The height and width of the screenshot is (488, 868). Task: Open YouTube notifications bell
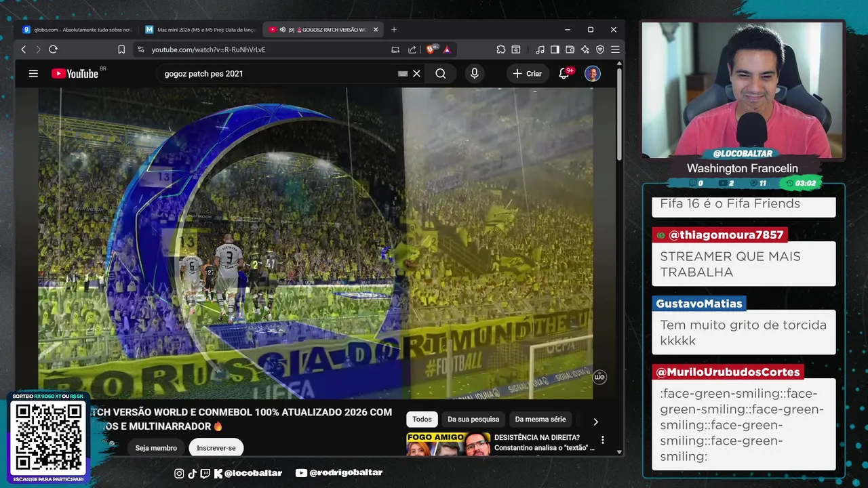pyautogui.click(x=564, y=73)
